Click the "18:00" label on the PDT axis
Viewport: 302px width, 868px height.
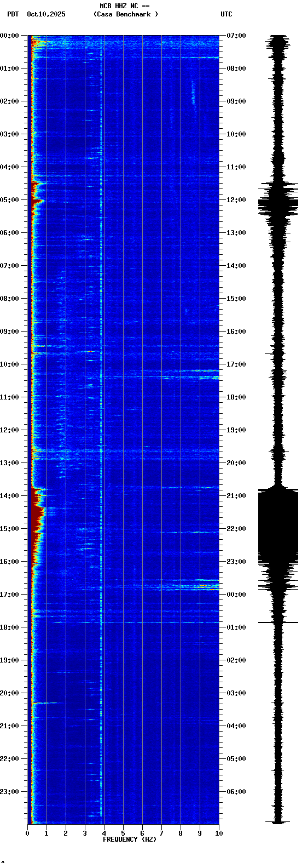[9, 627]
